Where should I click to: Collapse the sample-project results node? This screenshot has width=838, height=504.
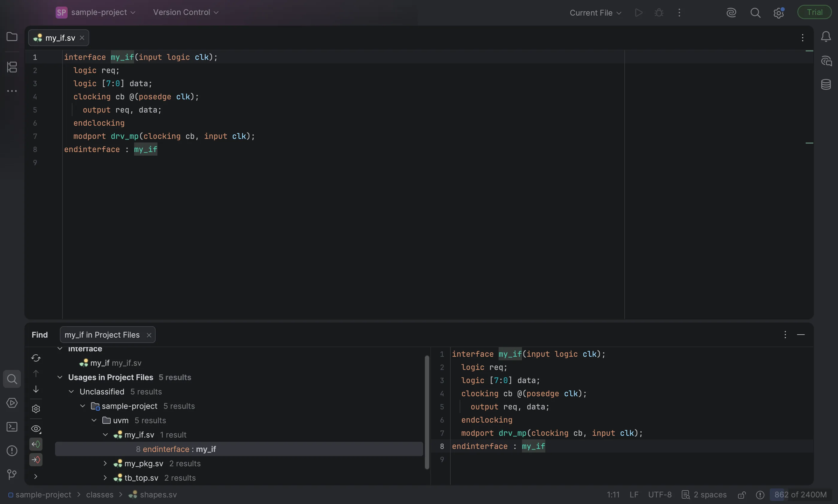(x=83, y=406)
